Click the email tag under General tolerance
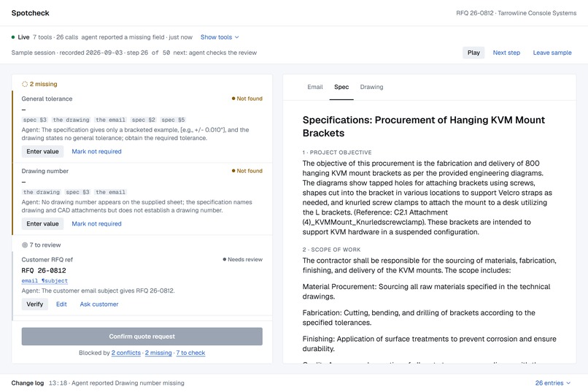Screen dimensions: 588x392 111,120
